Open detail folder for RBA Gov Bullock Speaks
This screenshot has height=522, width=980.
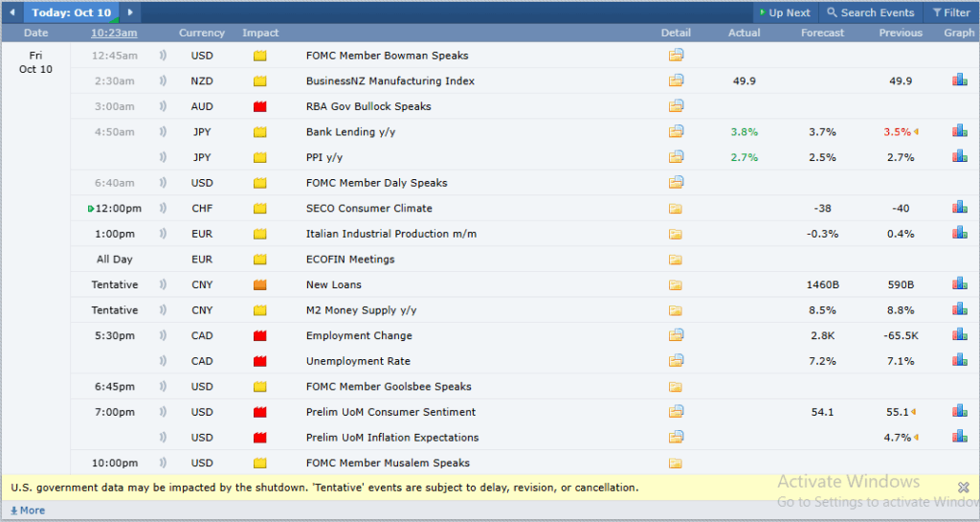676,106
